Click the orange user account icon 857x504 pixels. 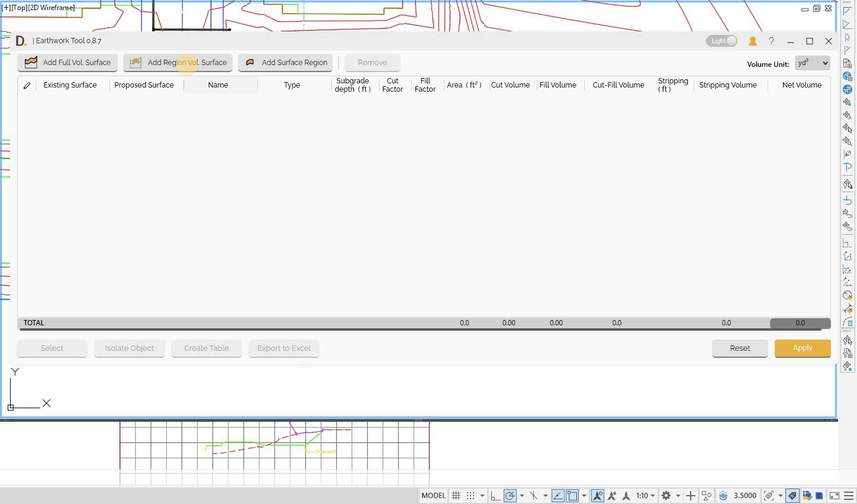(752, 41)
